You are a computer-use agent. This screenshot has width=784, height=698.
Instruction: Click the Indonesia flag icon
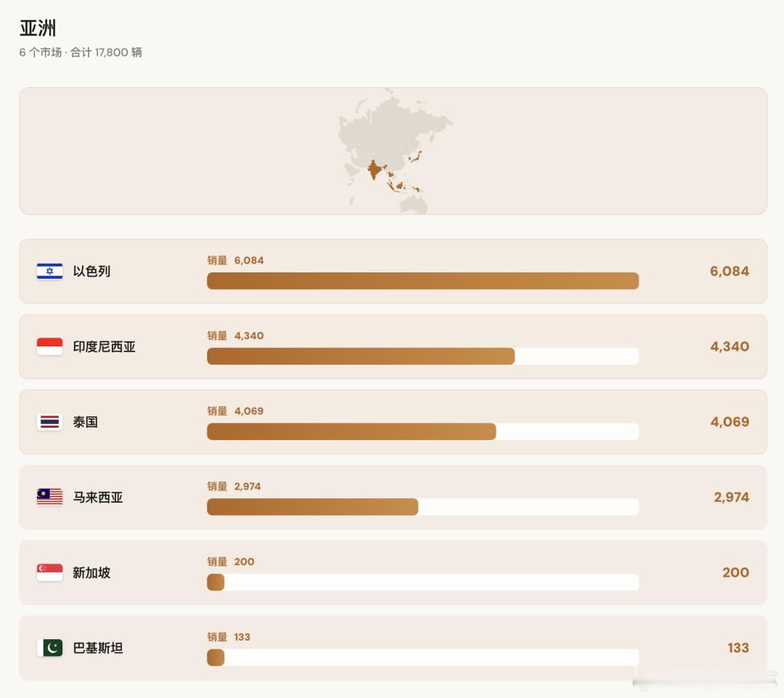pos(49,346)
